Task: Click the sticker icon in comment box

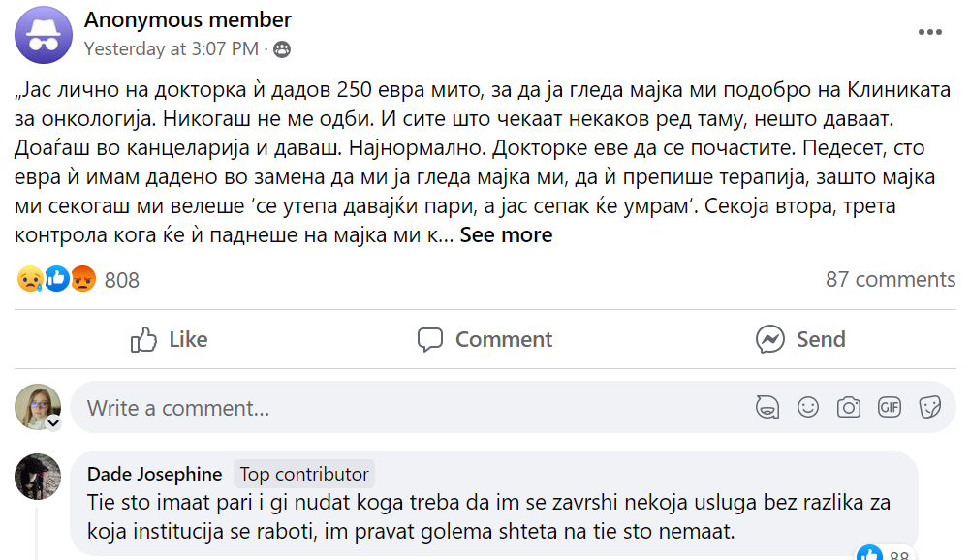Action: (x=930, y=408)
